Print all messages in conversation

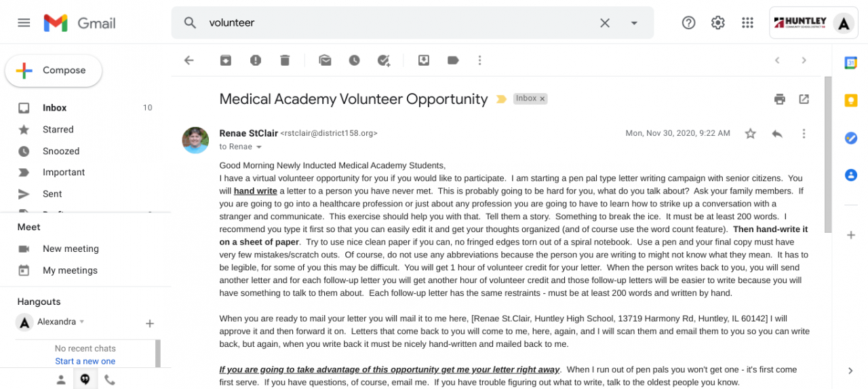click(780, 99)
